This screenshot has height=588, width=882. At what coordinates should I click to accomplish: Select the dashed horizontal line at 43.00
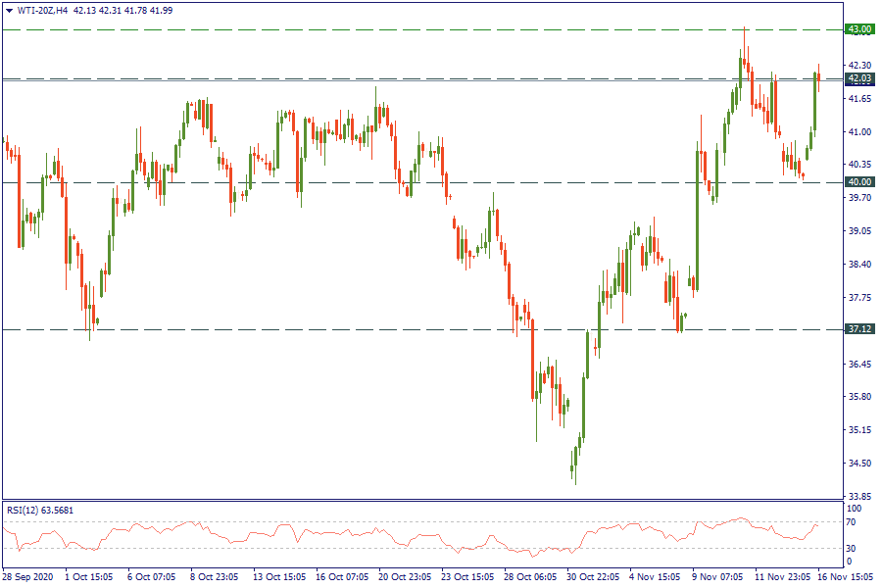pyautogui.click(x=392, y=29)
